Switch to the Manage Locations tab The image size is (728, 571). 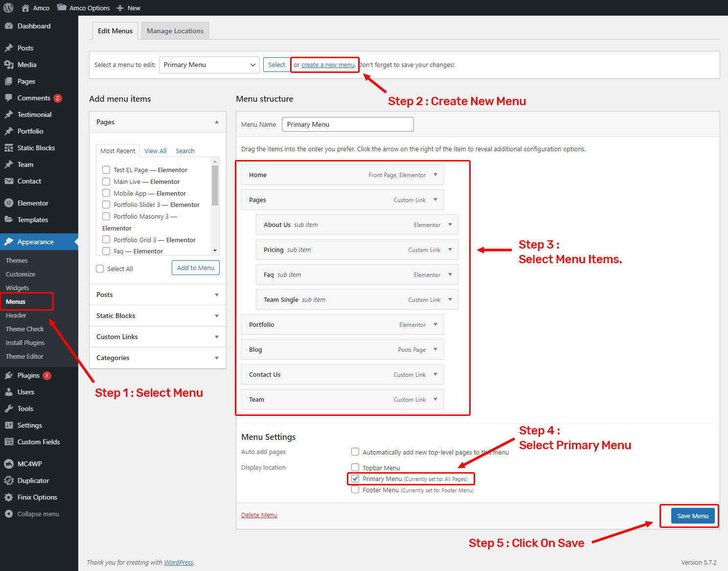(x=175, y=31)
